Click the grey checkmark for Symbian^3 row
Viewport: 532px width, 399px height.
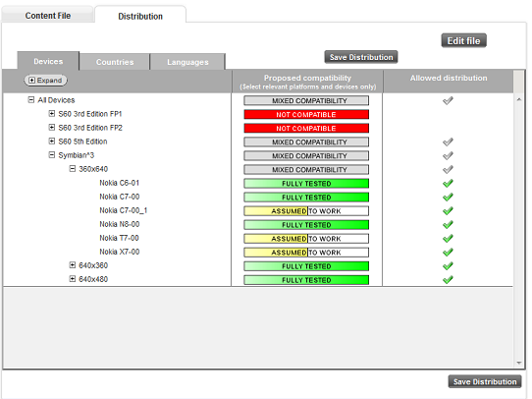click(448, 155)
